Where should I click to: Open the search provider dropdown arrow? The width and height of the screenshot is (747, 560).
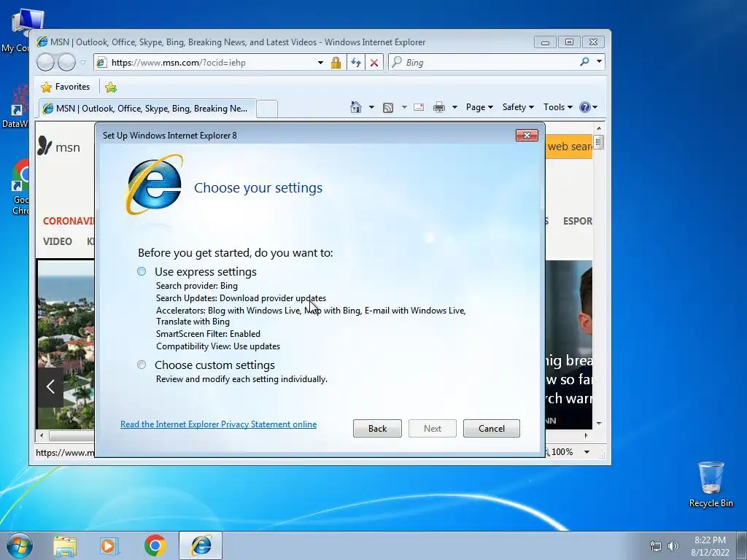pos(599,62)
